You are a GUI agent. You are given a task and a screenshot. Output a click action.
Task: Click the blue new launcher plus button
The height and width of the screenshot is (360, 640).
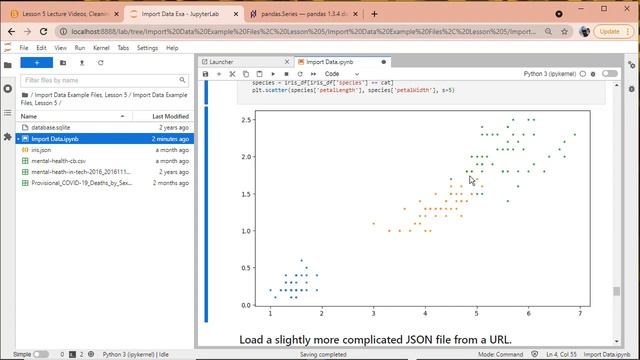pos(37,63)
